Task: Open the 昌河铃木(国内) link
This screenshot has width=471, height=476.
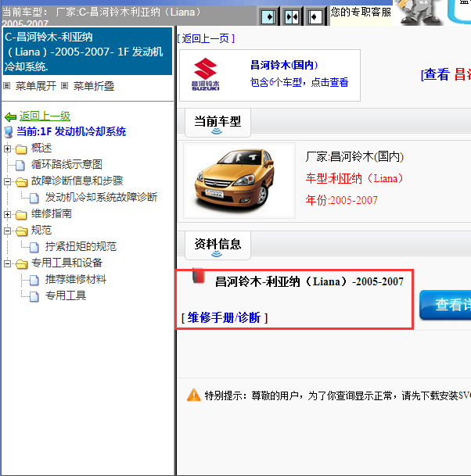Action: click(284, 65)
